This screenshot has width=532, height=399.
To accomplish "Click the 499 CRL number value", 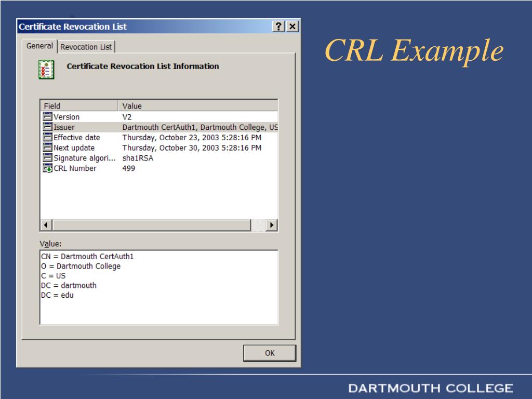I will (x=129, y=168).
